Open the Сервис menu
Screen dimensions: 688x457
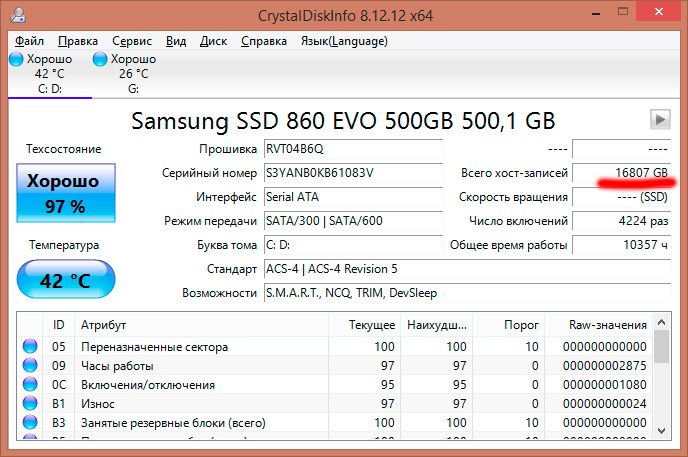pyautogui.click(x=132, y=41)
